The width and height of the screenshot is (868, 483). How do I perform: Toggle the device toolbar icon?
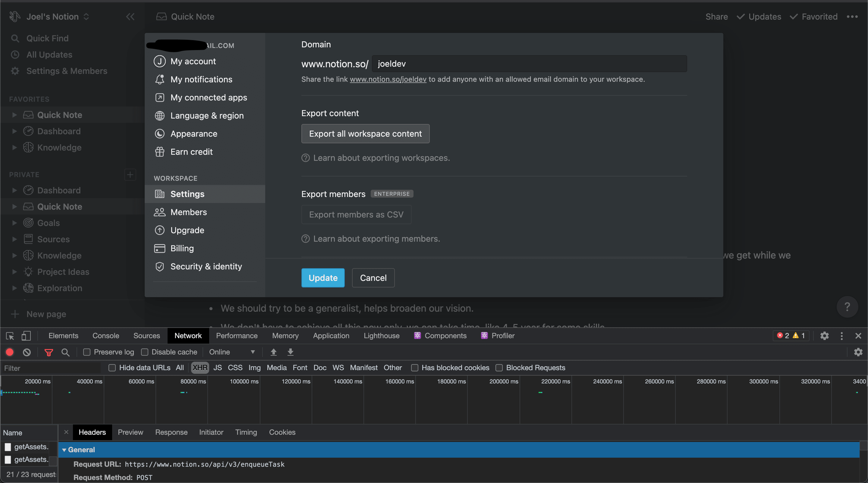(x=26, y=335)
